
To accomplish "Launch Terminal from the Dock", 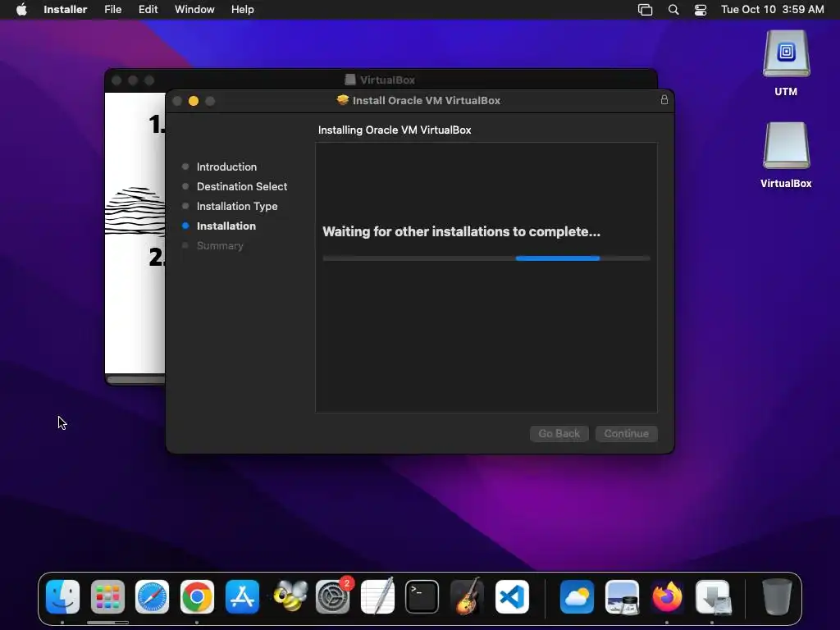I will [422, 597].
